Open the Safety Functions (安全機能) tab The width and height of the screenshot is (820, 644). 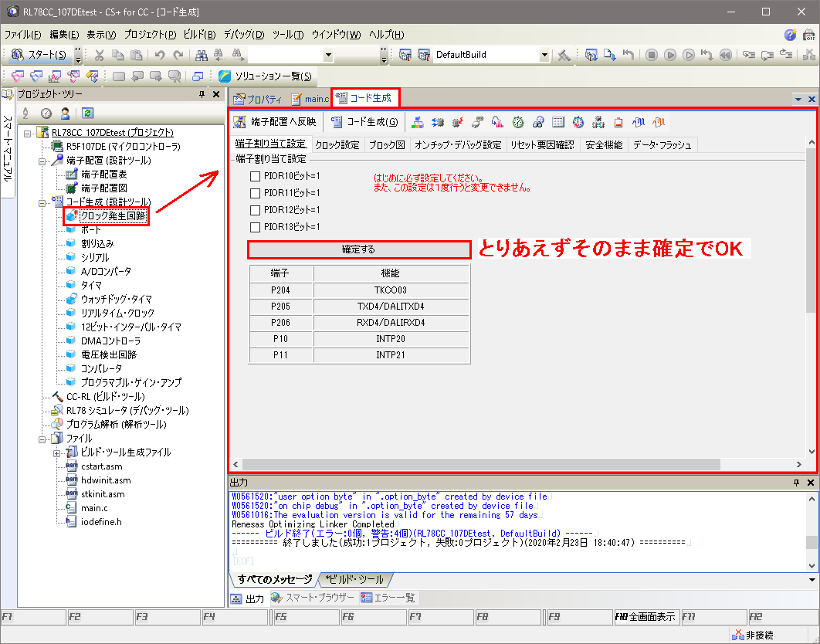coord(604,145)
